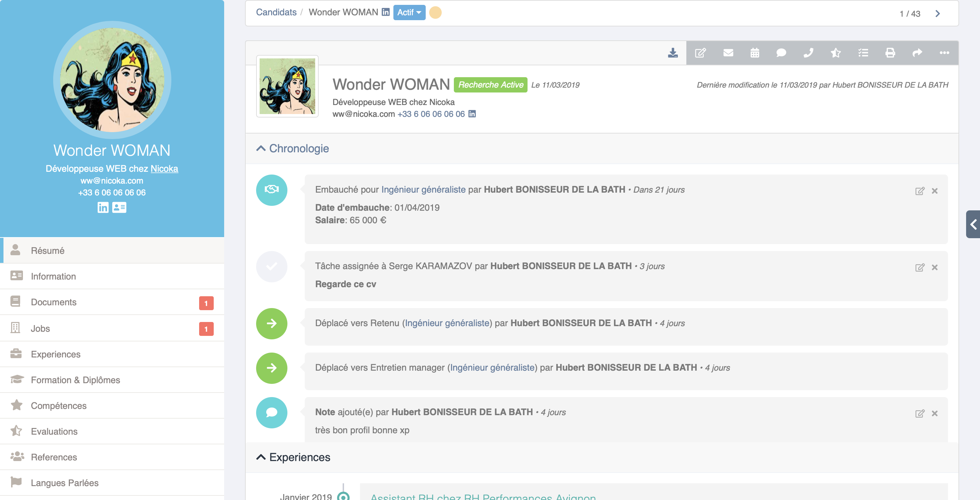Click the handshake icon of Embauché event
Screen dimensions: 980x500
(x=271, y=190)
